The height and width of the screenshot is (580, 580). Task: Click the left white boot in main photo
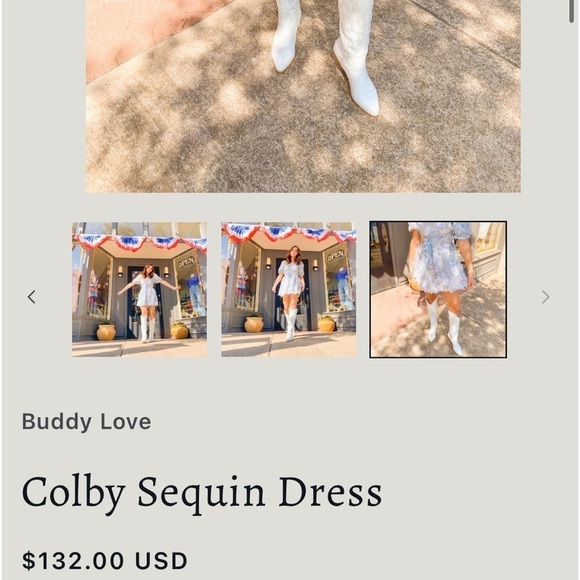coord(285,35)
